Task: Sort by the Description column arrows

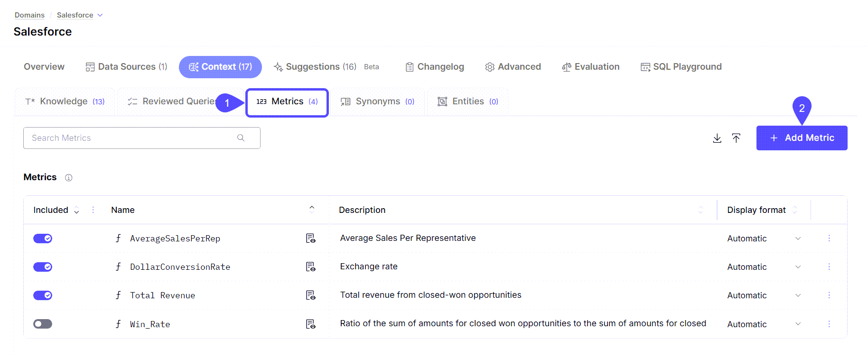Action: coord(700,210)
